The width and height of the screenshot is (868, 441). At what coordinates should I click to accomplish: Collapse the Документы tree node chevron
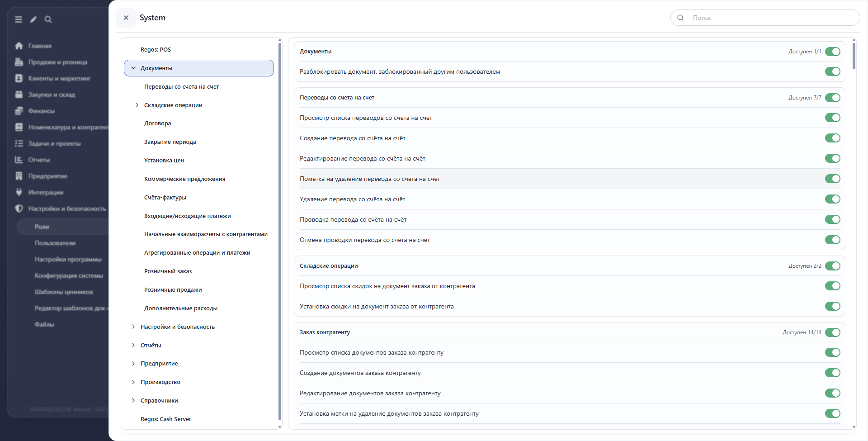point(133,68)
